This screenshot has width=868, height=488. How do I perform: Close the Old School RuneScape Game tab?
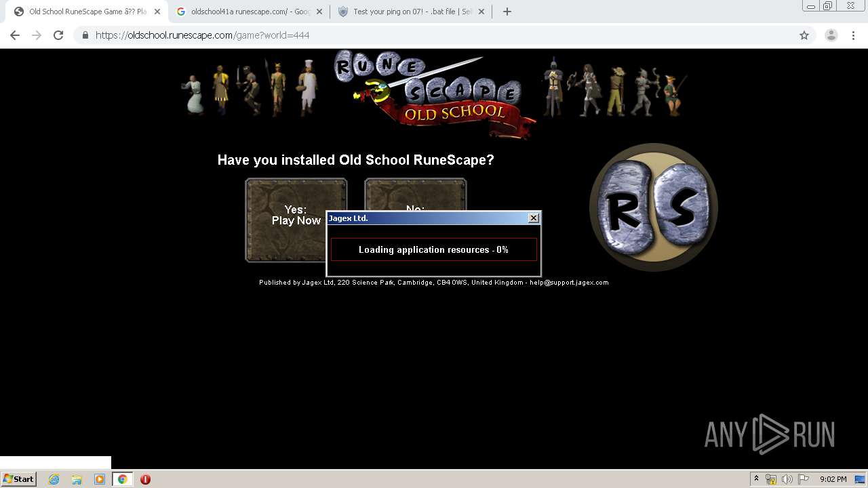157,12
